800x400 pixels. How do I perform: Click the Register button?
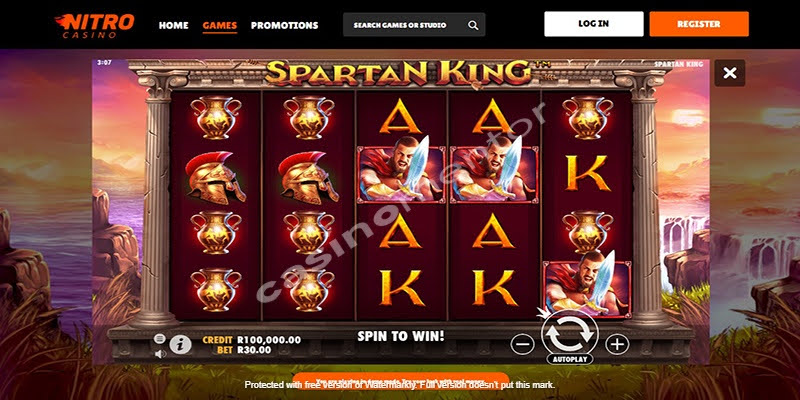click(699, 24)
